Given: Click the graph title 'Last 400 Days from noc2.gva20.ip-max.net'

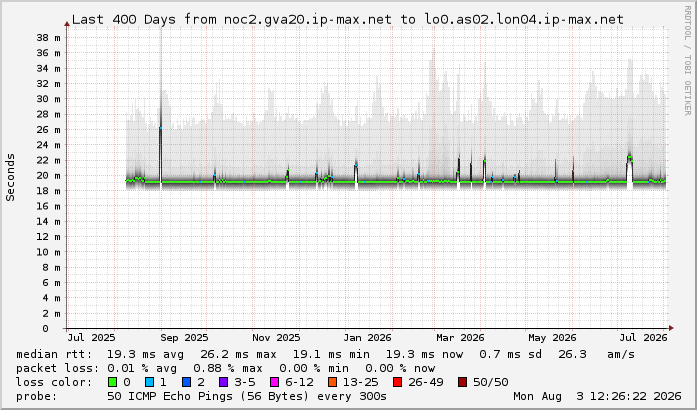Looking at the screenshot, I should [232, 20].
